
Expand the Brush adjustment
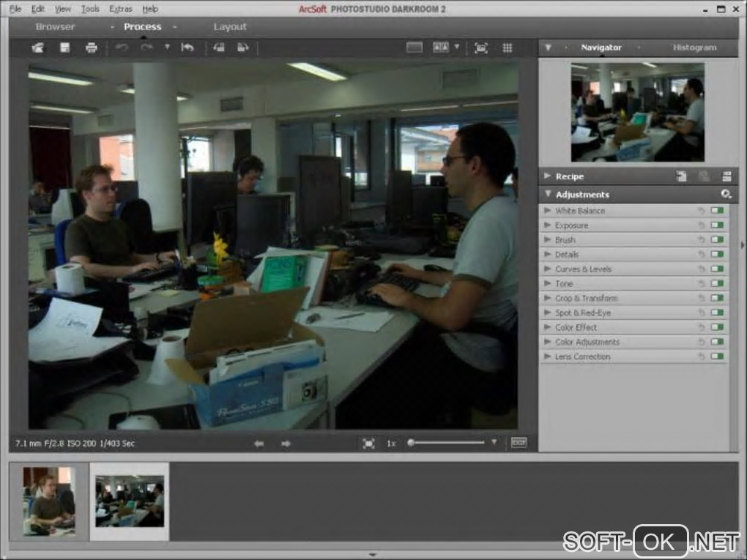[x=547, y=240]
